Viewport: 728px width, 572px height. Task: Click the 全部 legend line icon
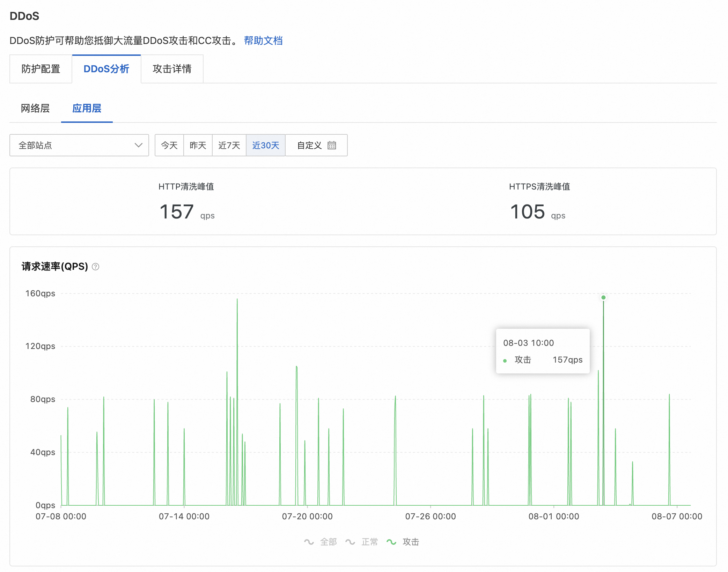click(309, 542)
